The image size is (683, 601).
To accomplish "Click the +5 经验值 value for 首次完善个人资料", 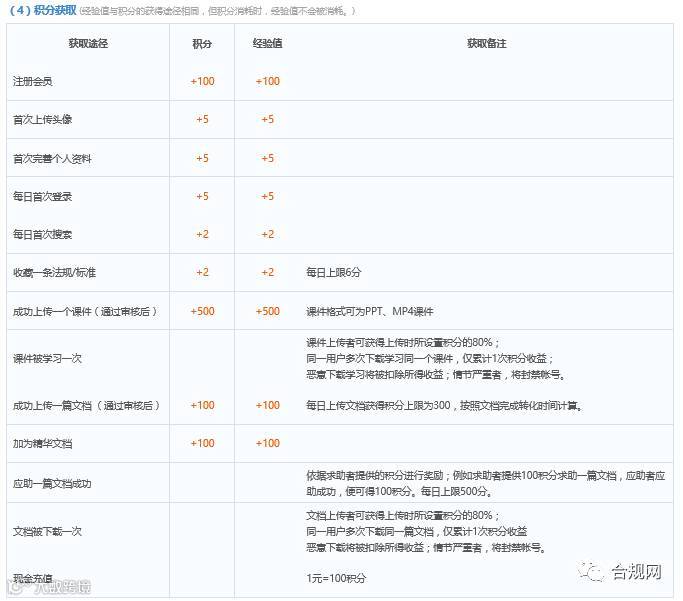I will tap(267, 158).
